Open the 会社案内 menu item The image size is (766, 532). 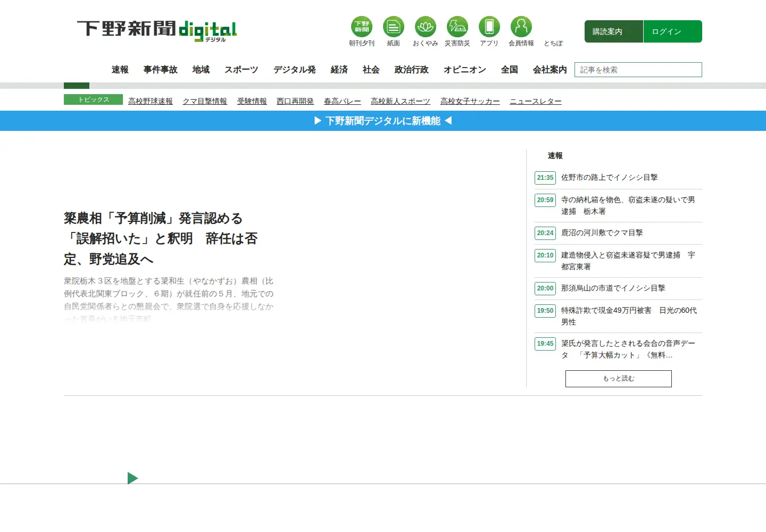click(x=550, y=70)
